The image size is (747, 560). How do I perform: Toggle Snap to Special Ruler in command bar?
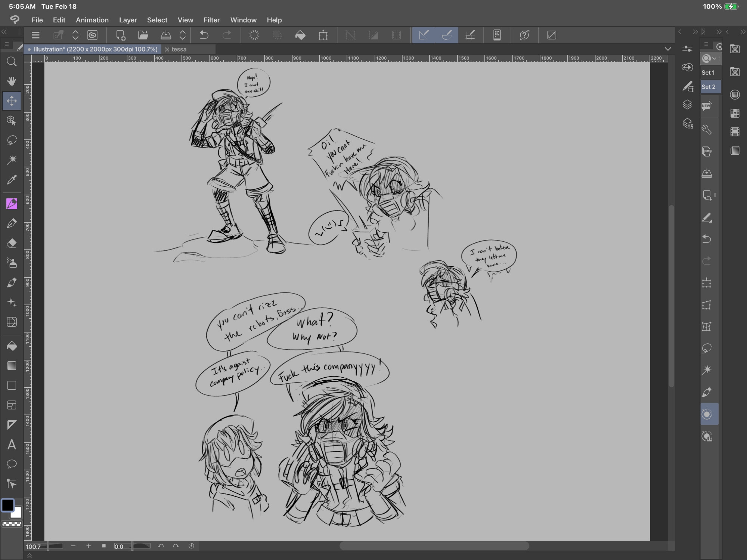click(447, 35)
